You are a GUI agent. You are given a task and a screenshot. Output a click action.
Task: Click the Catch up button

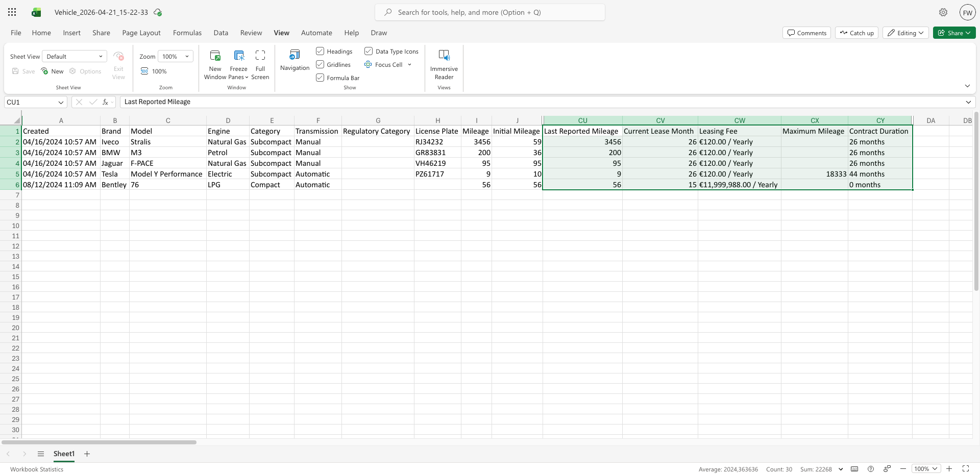pyautogui.click(x=857, y=33)
